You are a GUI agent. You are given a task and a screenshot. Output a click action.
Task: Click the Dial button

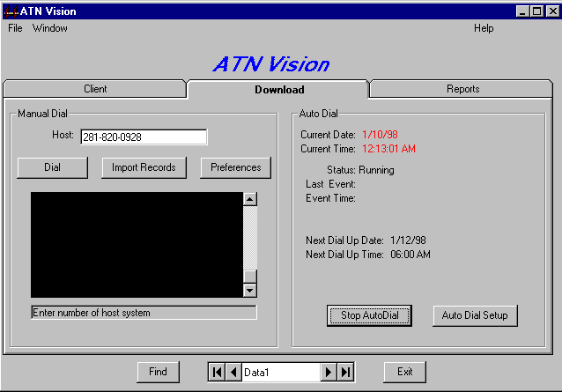pos(52,167)
